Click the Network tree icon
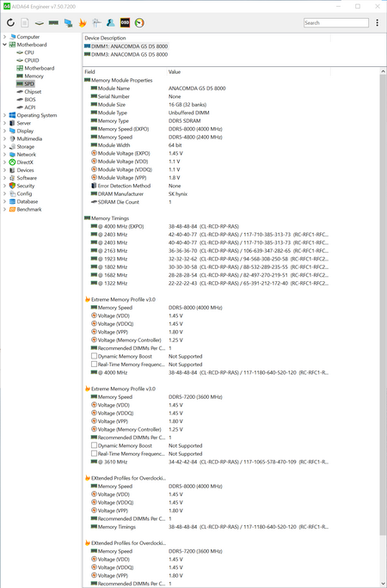The height and width of the screenshot is (588, 387). 12,155
